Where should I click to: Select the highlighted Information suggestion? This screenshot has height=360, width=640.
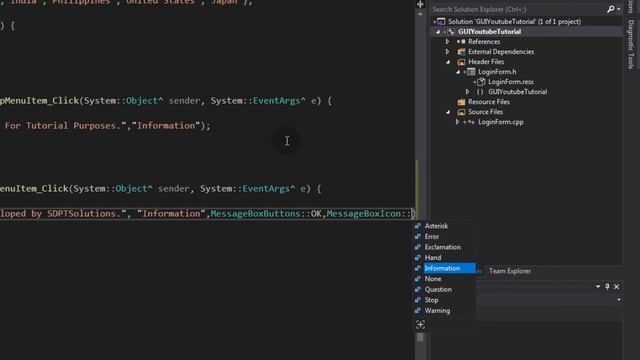pyautogui.click(x=449, y=268)
